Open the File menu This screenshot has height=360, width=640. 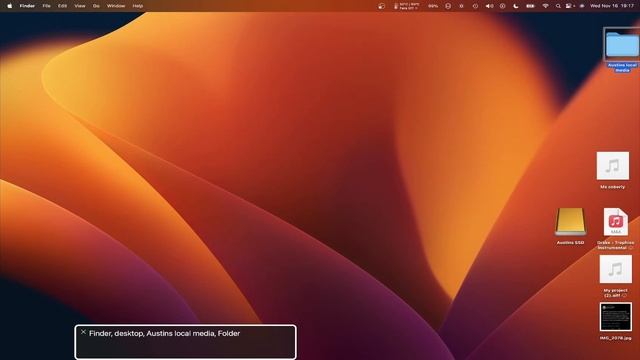point(47,6)
